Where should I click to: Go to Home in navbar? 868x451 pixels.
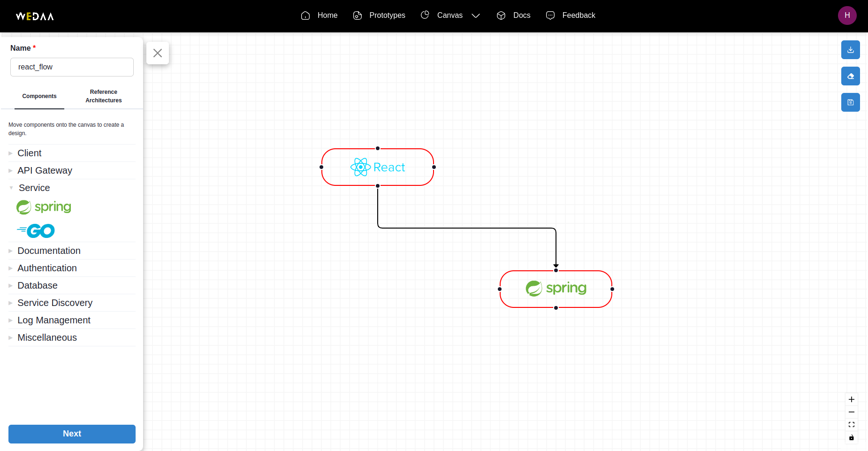point(327,15)
